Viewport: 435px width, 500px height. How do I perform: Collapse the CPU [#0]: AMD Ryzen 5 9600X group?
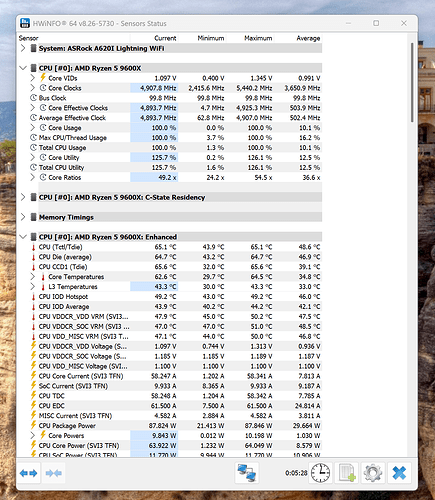[23, 68]
